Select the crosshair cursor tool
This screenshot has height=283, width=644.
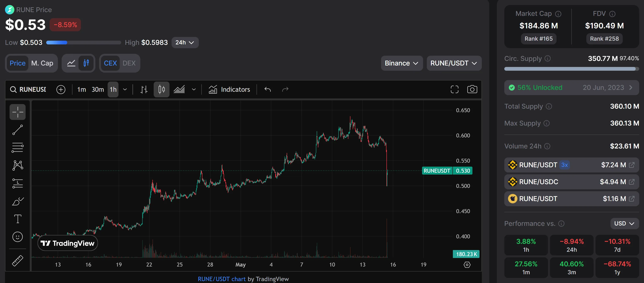(17, 112)
